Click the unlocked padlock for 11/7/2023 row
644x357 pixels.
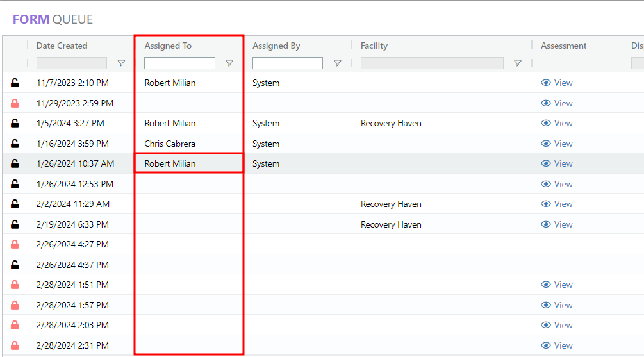click(x=15, y=83)
